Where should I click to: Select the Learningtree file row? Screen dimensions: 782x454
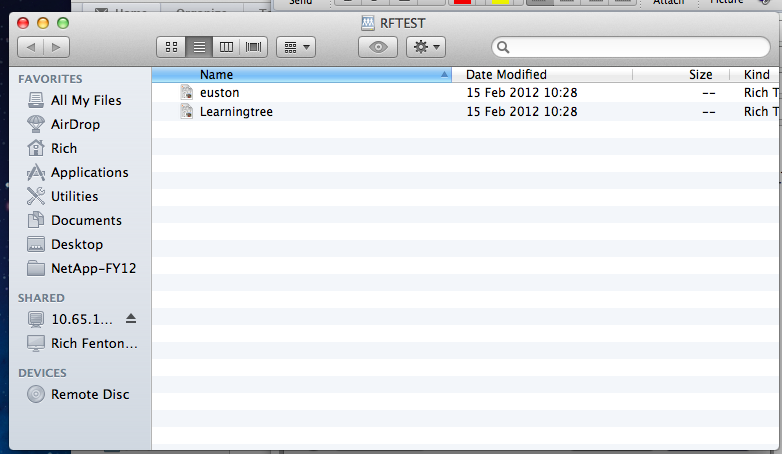click(465, 112)
